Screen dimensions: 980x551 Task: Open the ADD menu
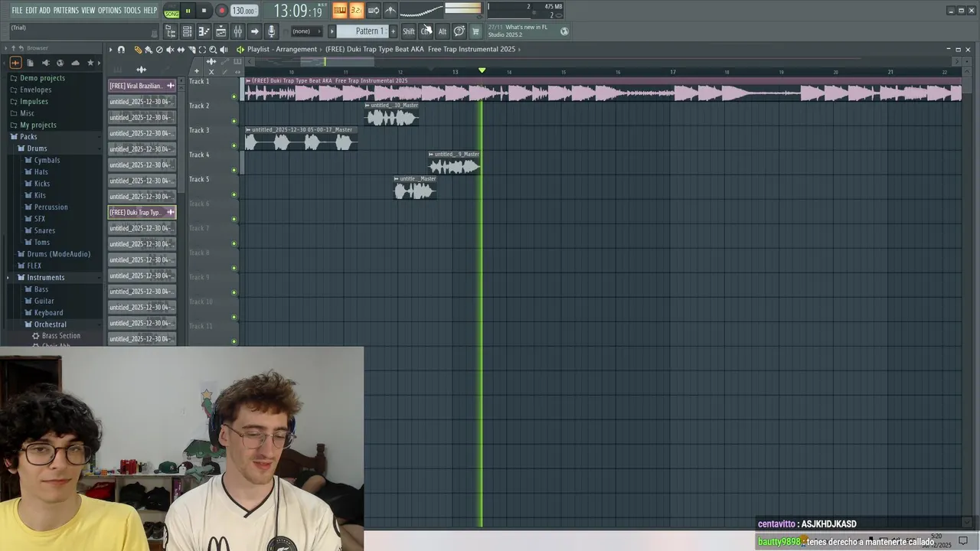pos(44,10)
